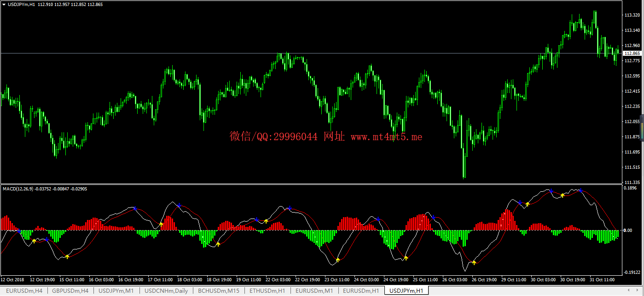Click the www.mt4mt5.me watermark link text
The width and height of the screenshot is (644, 296).
coord(386,136)
